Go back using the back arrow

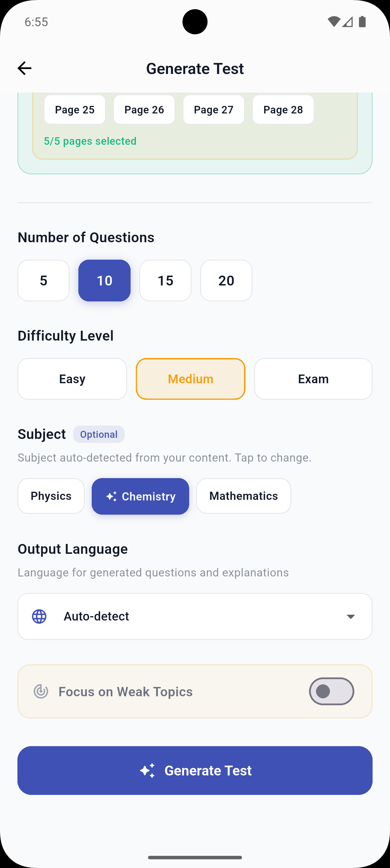[25, 68]
